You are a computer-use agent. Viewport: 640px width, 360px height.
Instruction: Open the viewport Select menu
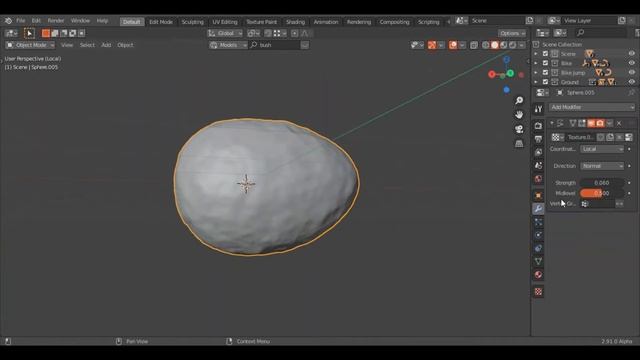tap(87, 45)
